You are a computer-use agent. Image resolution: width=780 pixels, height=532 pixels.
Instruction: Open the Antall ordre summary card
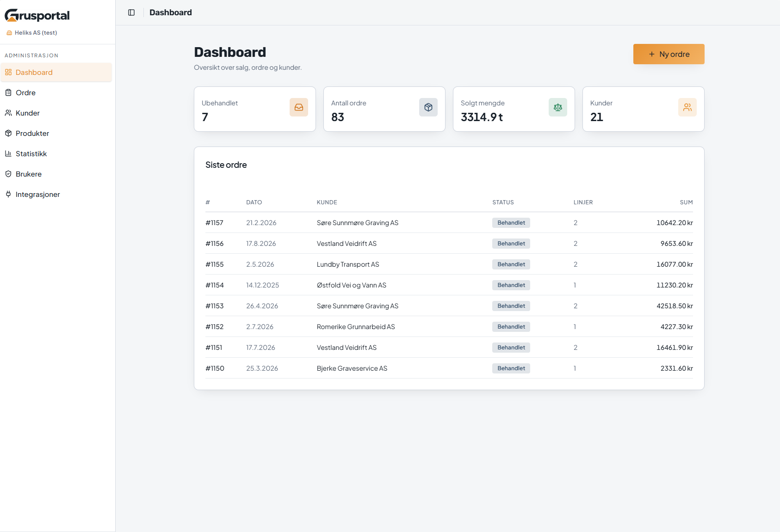point(384,109)
